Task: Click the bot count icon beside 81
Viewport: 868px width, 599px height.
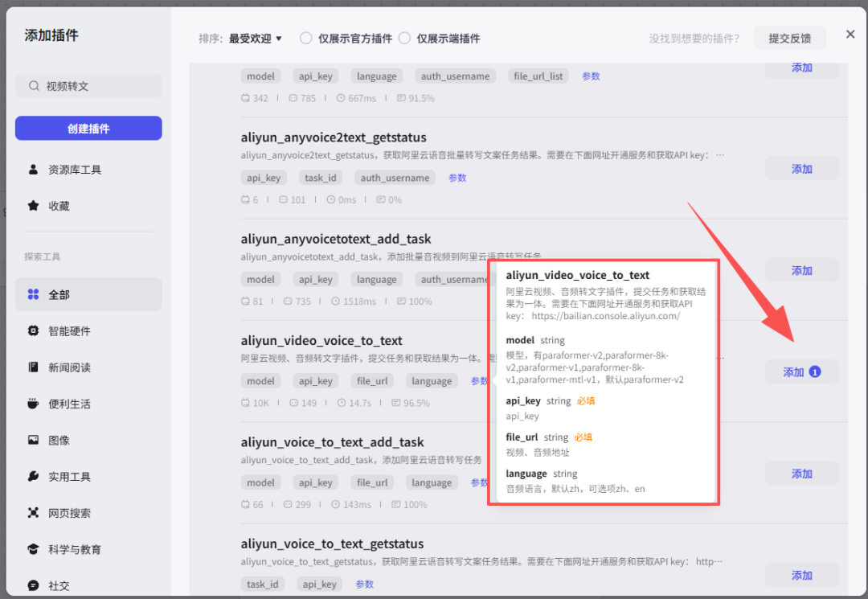Action: [x=245, y=302]
